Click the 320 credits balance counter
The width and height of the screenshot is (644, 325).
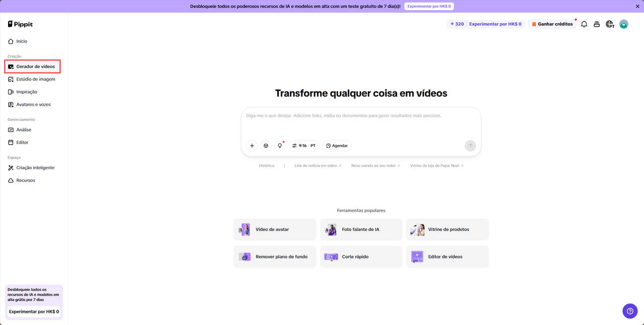456,24
